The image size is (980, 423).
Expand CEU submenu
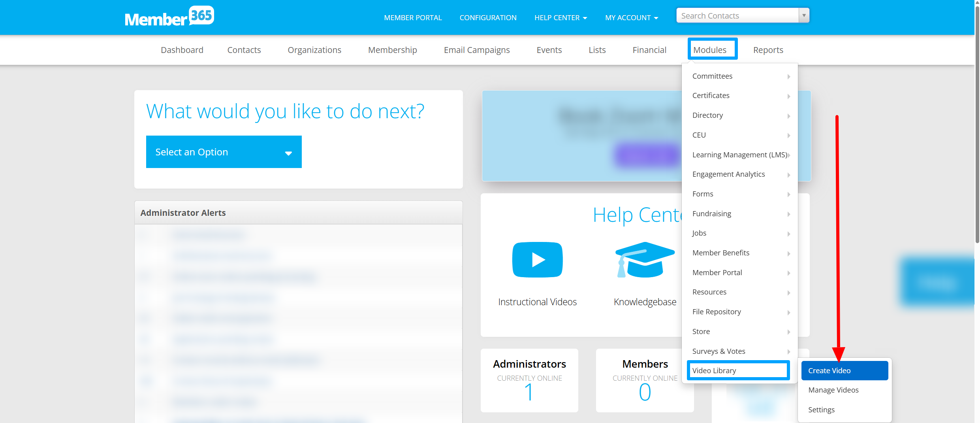[x=739, y=135]
